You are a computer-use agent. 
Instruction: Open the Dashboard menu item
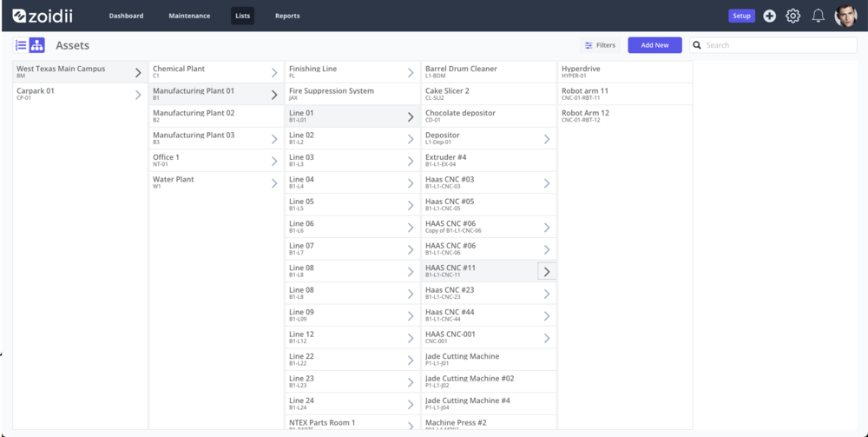(x=126, y=16)
